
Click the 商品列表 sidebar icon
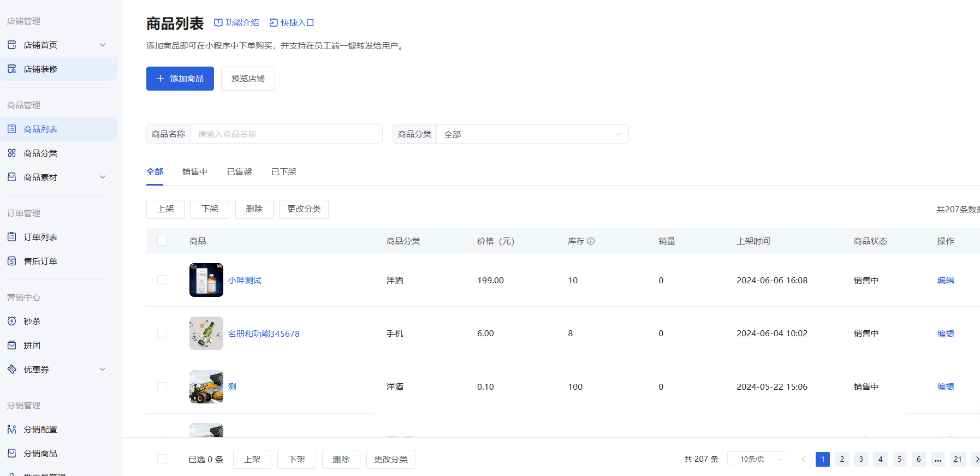pyautogui.click(x=11, y=129)
